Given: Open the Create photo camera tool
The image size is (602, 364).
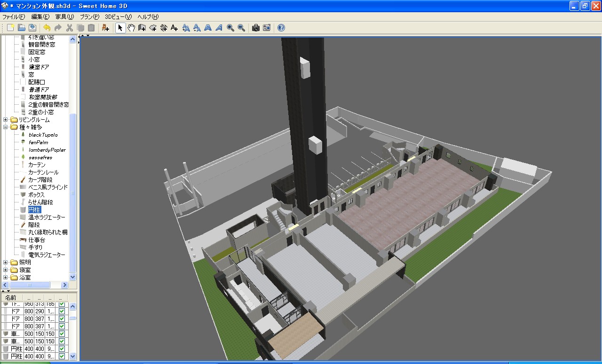Looking at the screenshot, I should click(x=255, y=28).
